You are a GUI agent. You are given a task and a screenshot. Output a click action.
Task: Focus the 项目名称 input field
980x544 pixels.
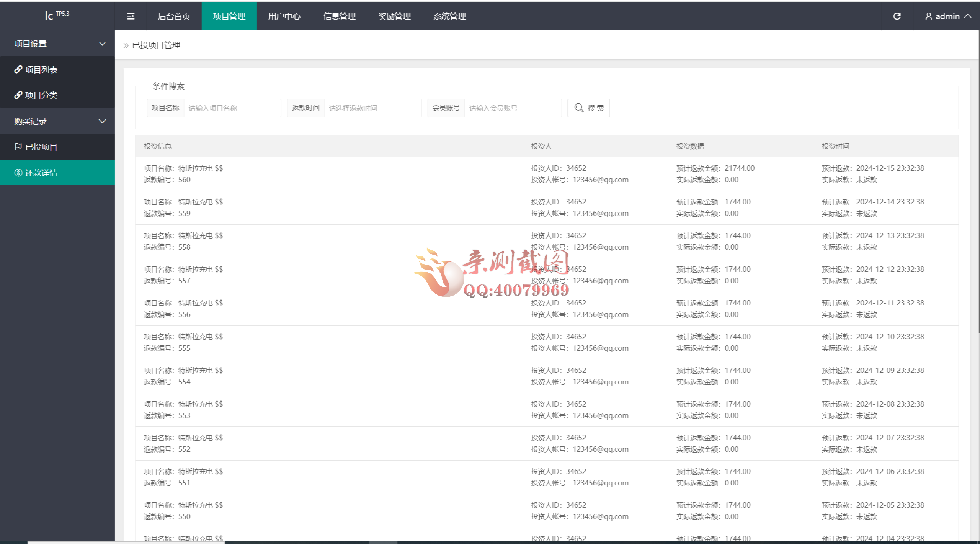232,108
